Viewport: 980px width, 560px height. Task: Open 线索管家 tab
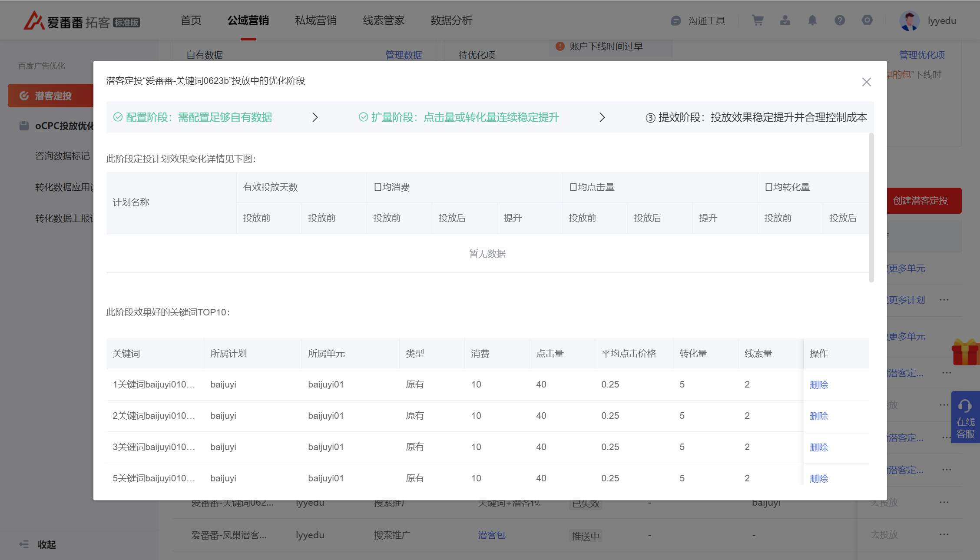click(x=384, y=20)
